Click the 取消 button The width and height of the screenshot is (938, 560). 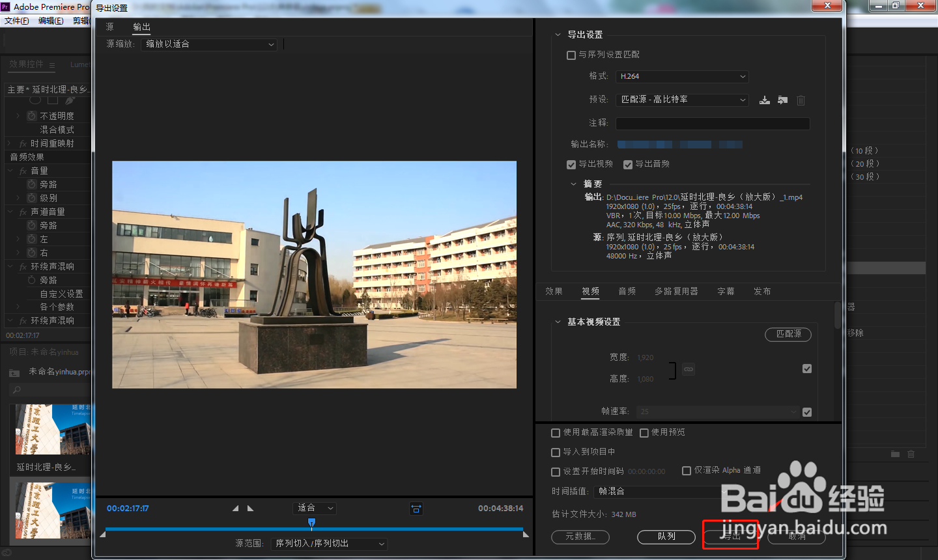tap(797, 537)
